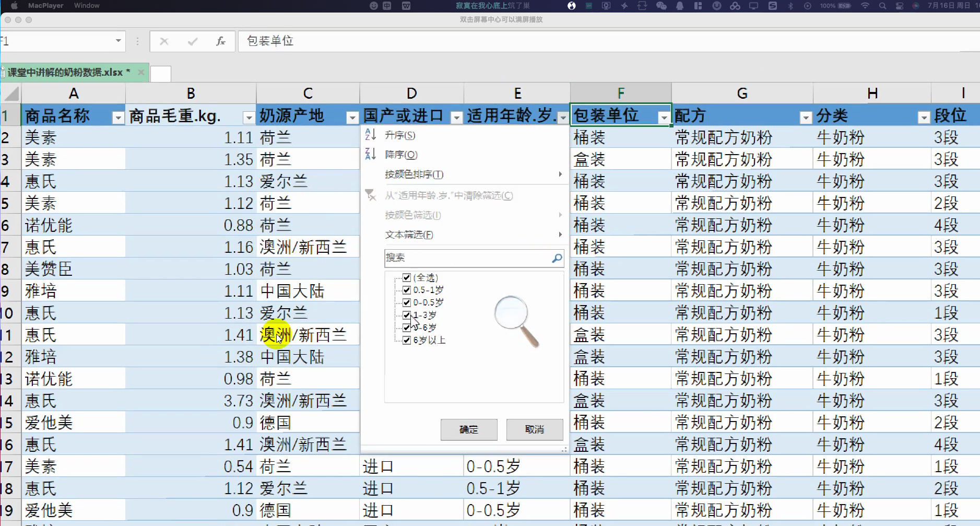Screen dimensions: 980x526
Task: Click the filter 搜索 search field
Action: click(467, 258)
